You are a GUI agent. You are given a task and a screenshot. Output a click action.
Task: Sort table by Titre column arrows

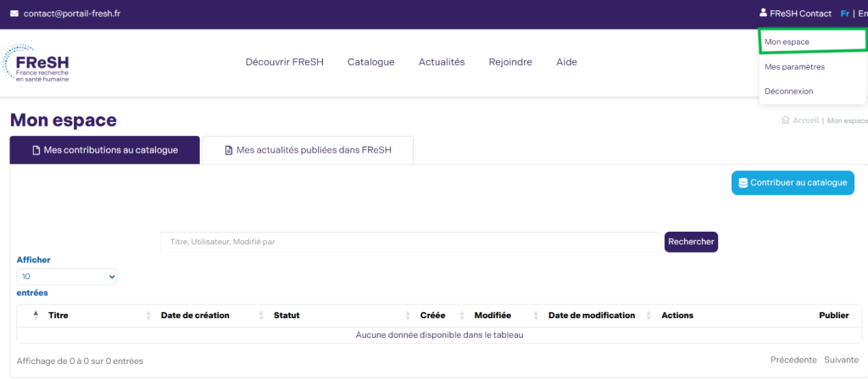pos(36,315)
